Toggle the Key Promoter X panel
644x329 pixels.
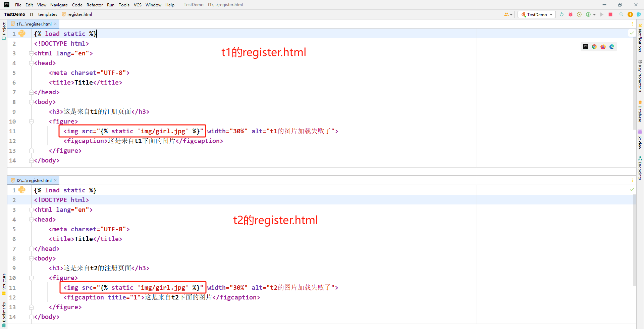click(x=640, y=76)
